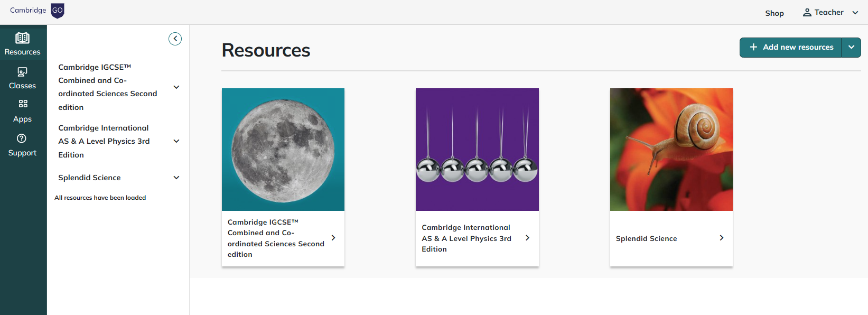Click the Teacher profile icon
This screenshot has height=315, width=868.
coord(807,13)
